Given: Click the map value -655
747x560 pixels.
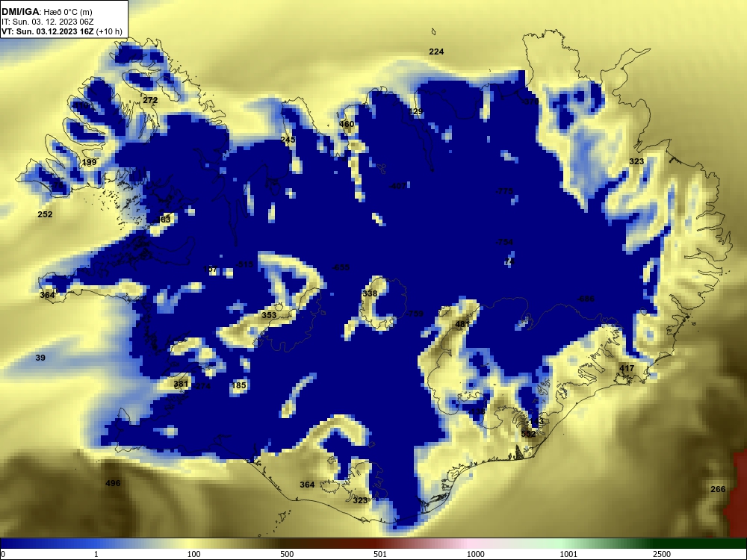Looking at the screenshot, I should click(341, 267).
